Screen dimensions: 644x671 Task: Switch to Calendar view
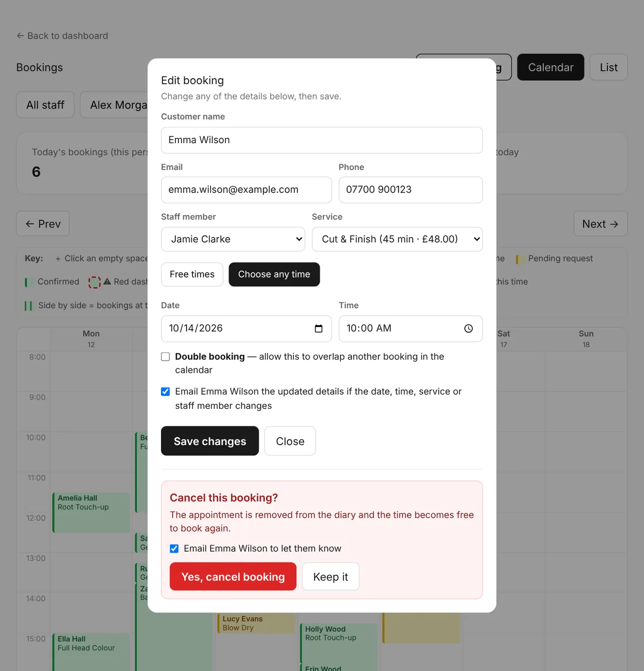tap(550, 67)
